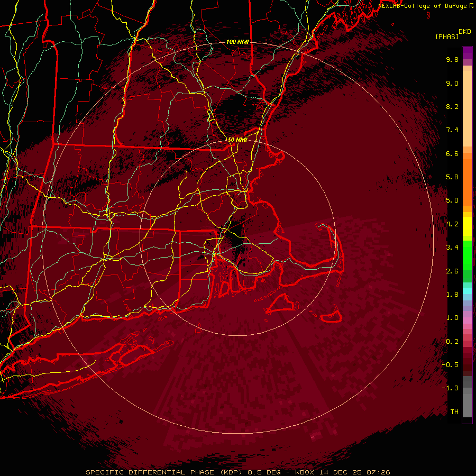Pick the pink segment of the color bar
Image resolution: width=476 pixels, height=476 pixels.
(467, 321)
